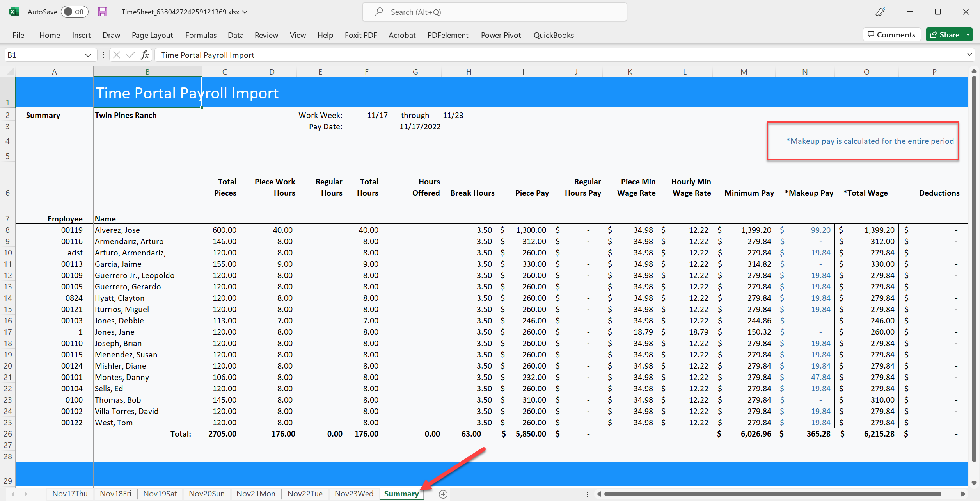This screenshot has width=980, height=501.
Task: Click the horizontal scrollbar thumb
Action: [772, 494]
